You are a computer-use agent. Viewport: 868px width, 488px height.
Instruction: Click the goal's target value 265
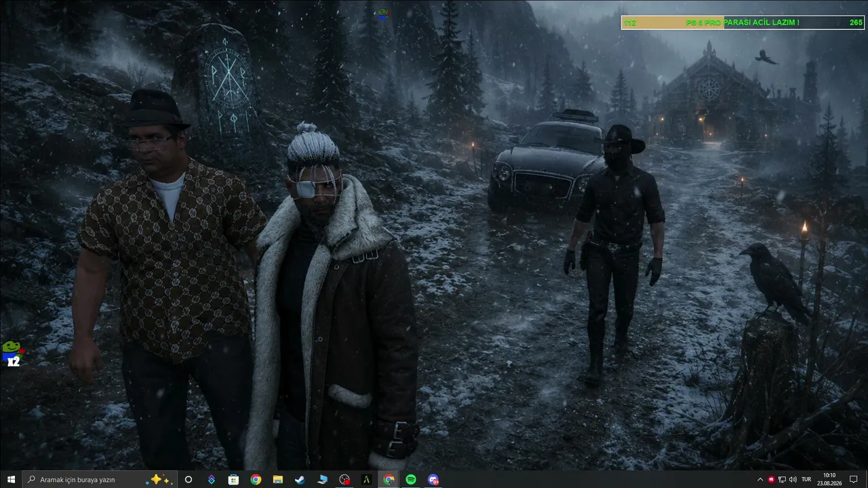pos(856,23)
